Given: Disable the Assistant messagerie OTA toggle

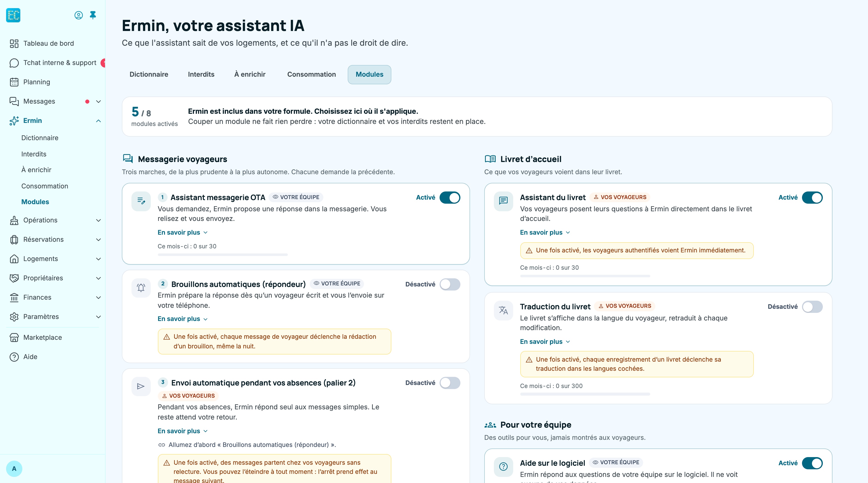Looking at the screenshot, I should point(450,198).
